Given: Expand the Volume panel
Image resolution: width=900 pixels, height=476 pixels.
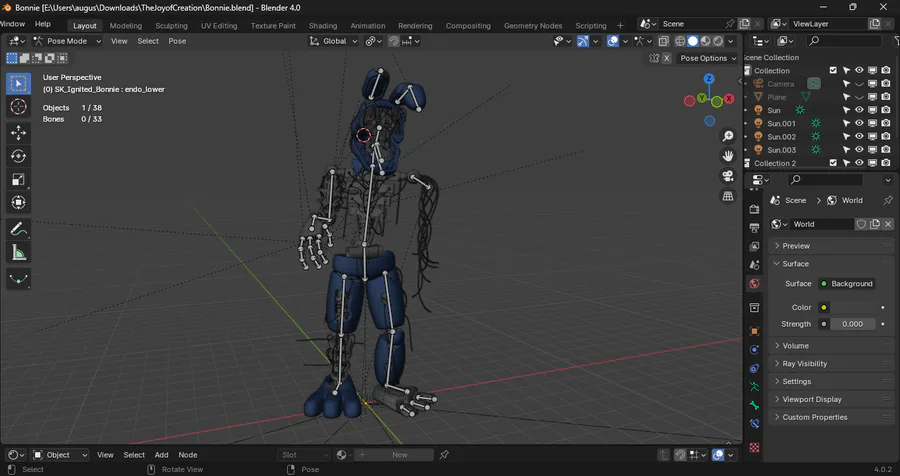Looking at the screenshot, I should [x=831, y=346].
